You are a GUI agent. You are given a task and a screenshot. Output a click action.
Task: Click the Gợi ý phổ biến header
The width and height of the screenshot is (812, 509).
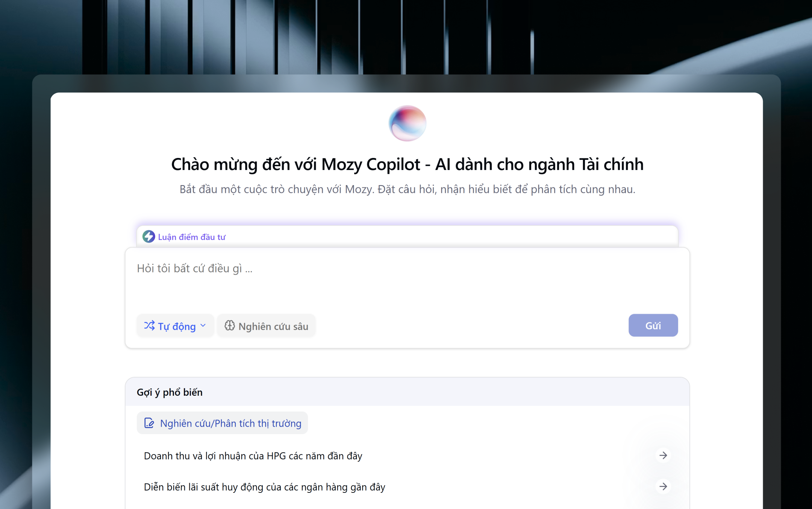point(170,392)
